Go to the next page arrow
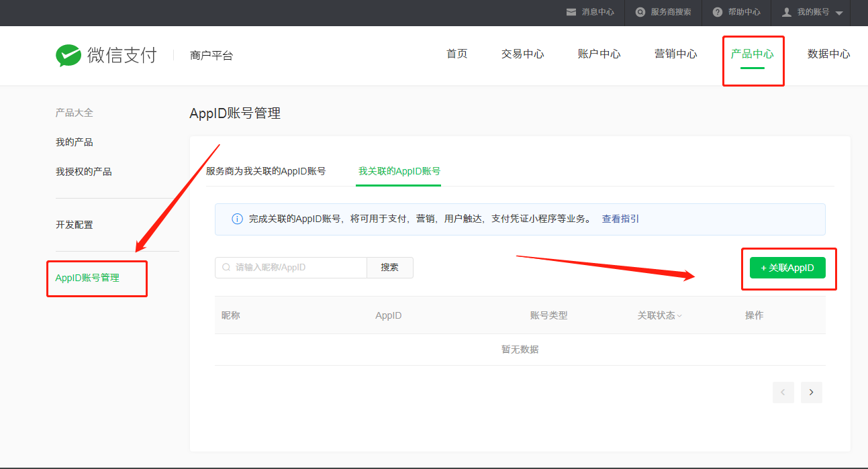The image size is (868, 469). (x=812, y=393)
